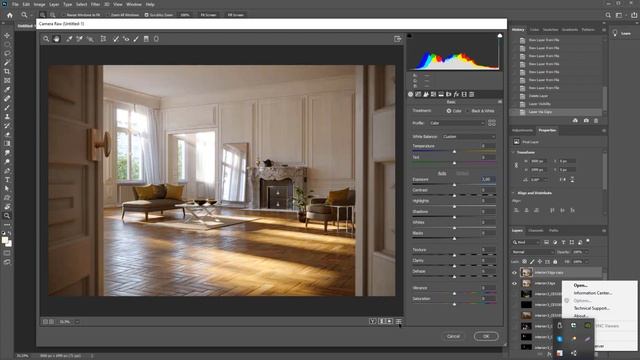Image resolution: width=640 pixels, height=360 pixels.
Task: Switch to the Channels tab
Action: pyautogui.click(x=536, y=231)
